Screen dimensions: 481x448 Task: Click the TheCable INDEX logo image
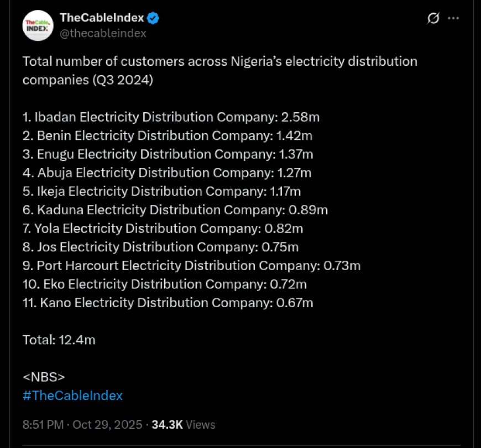click(x=37, y=24)
